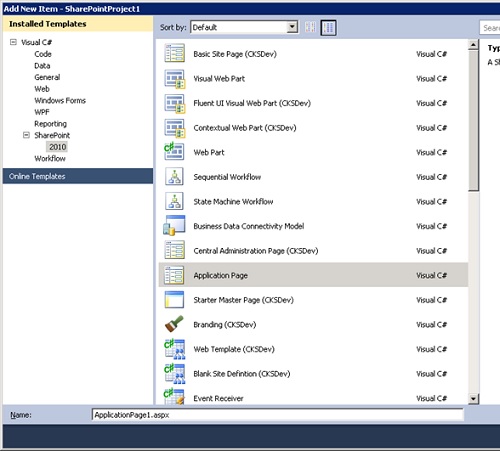Image resolution: width=500 pixels, height=451 pixels.
Task: Click the C# Web Part template icon
Action: pos(174,152)
